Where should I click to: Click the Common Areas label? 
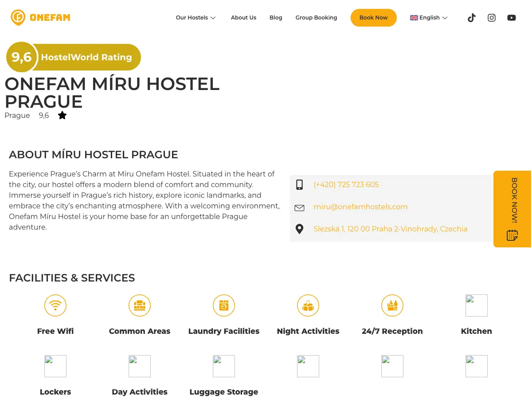point(140,331)
